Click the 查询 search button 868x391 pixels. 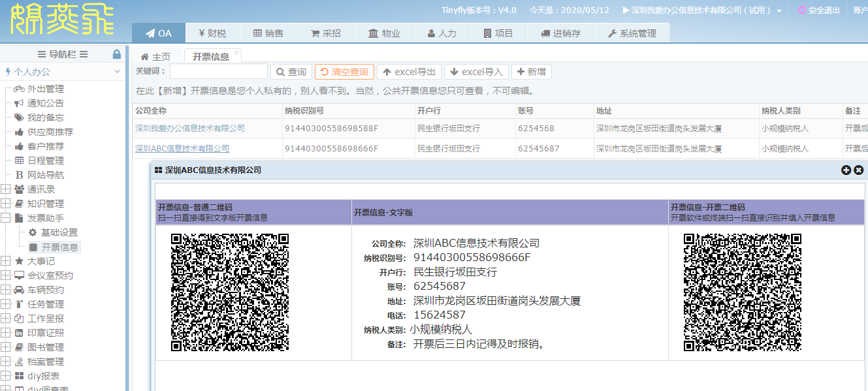click(x=291, y=72)
